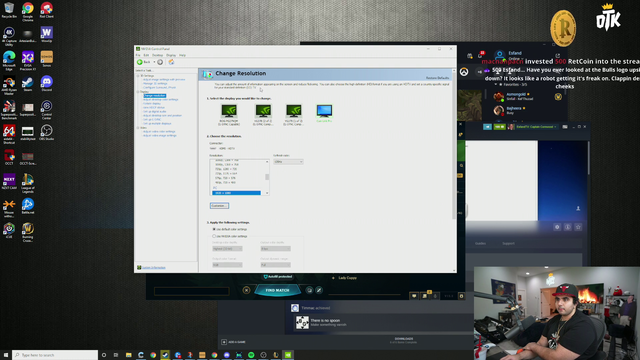This screenshot has width=640, height=360.
Task: Open the Desktop menu in NVIDIA Control Panel
Action: [x=157, y=55]
